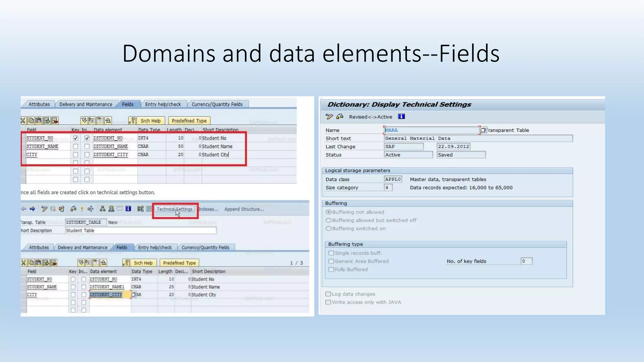644x362 pixels.
Task: Click the Revised<->Active button
Action: click(x=370, y=117)
